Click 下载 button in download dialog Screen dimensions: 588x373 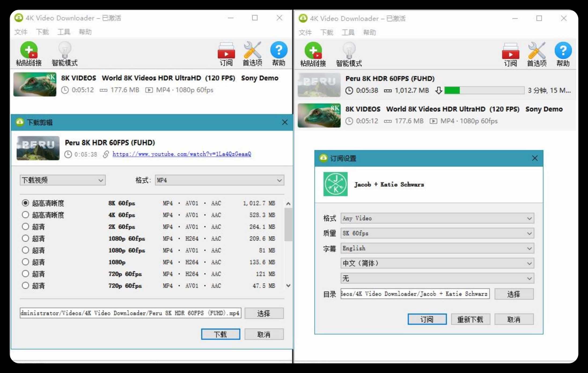coord(220,334)
